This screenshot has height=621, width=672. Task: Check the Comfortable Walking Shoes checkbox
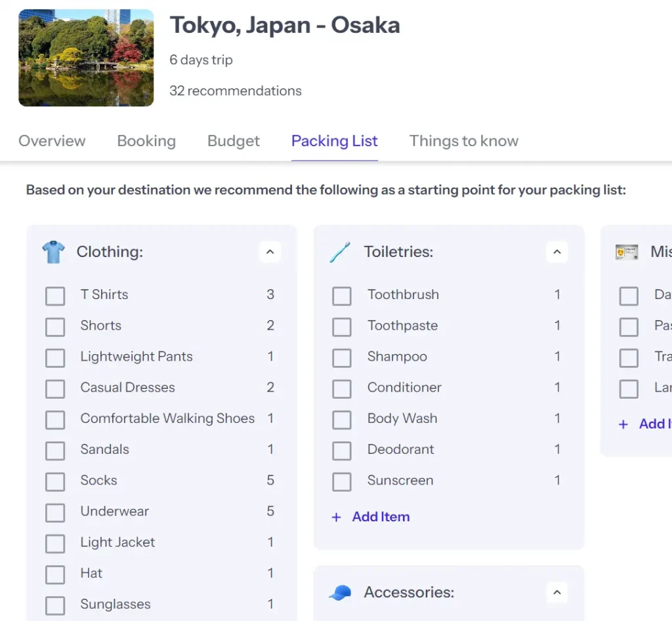[55, 419]
